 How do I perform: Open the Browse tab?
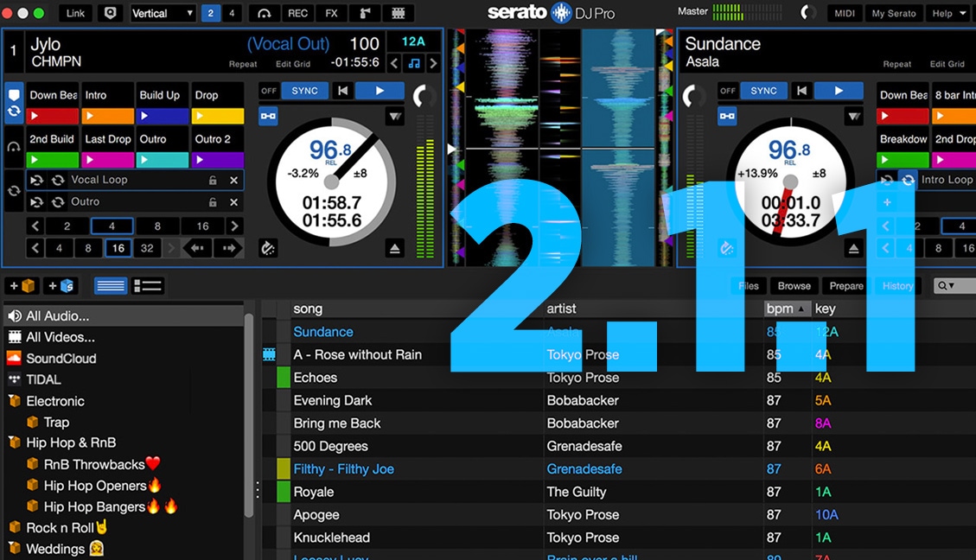click(x=794, y=286)
